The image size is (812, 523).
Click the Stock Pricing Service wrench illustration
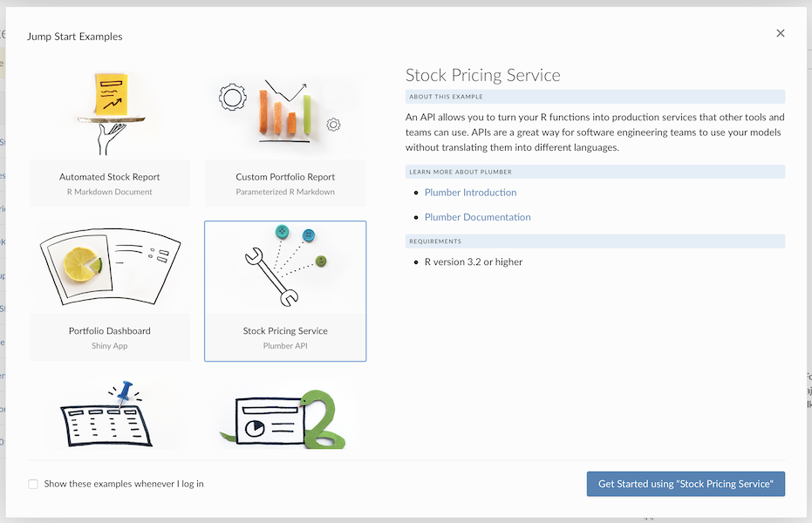click(x=279, y=270)
